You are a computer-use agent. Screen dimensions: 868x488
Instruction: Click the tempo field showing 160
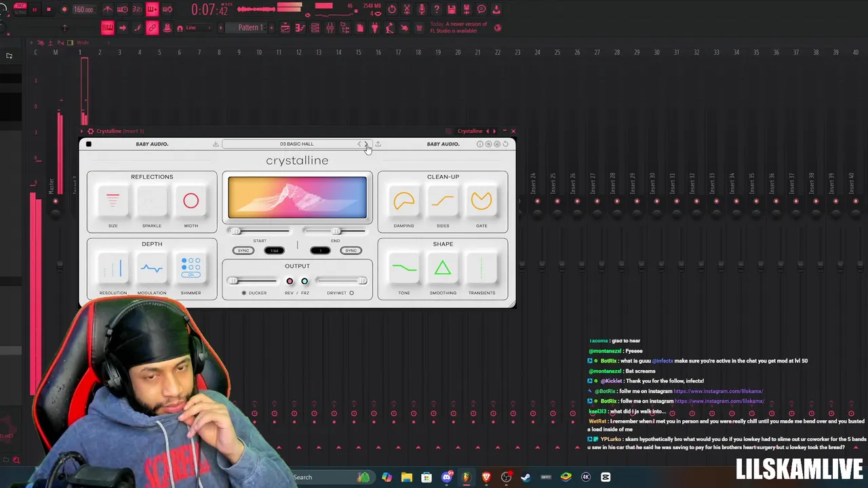pos(83,9)
